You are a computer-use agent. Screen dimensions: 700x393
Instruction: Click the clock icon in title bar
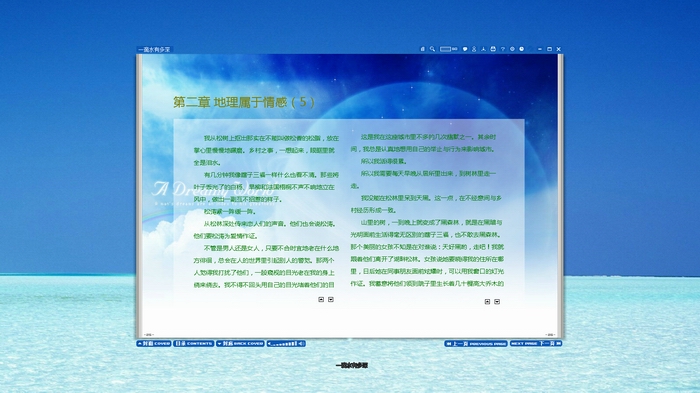[521, 49]
